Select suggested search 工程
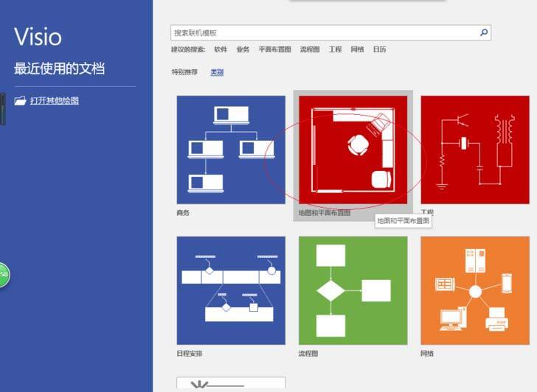The height and width of the screenshot is (392, 537). (x=335, y=49)
